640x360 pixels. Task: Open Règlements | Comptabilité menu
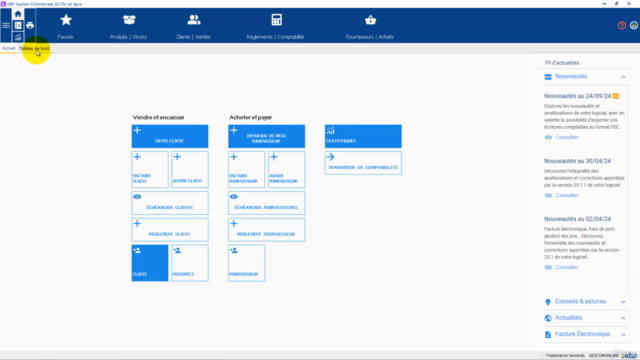pos(276,26)
